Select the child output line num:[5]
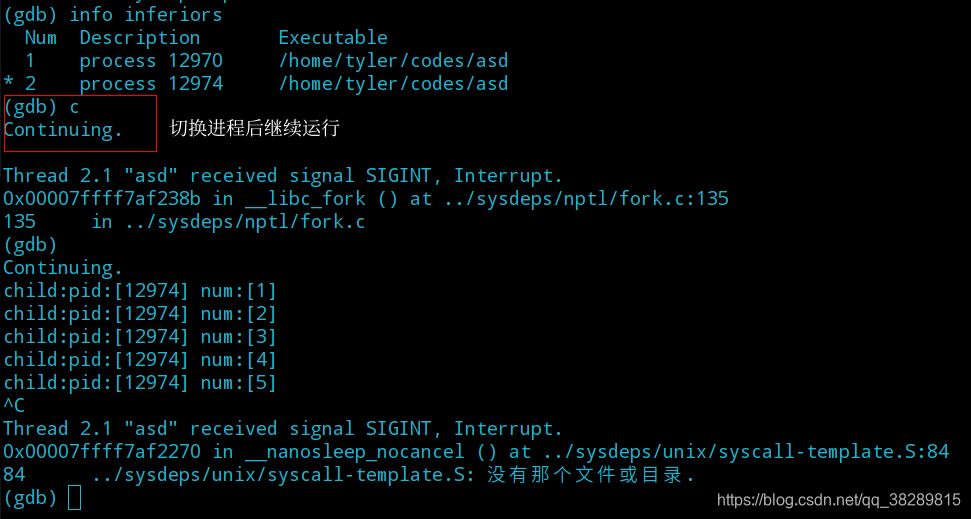Image resolution: width=971 pixels, height=519 pixels. click(140, 383)
